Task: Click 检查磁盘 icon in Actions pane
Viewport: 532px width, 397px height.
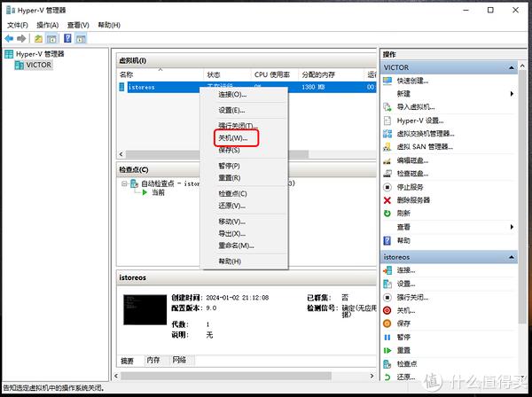Action: pos(387,174)
